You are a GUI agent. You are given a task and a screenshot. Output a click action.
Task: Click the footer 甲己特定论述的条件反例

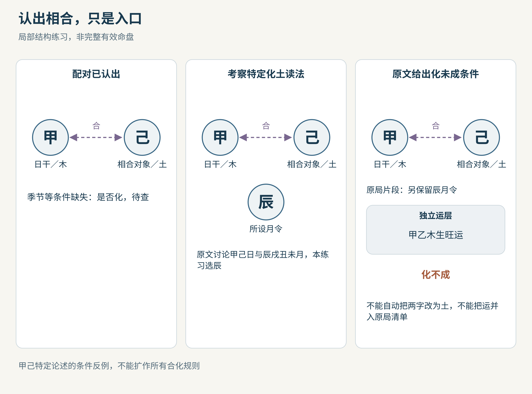(x=109, y=366)
